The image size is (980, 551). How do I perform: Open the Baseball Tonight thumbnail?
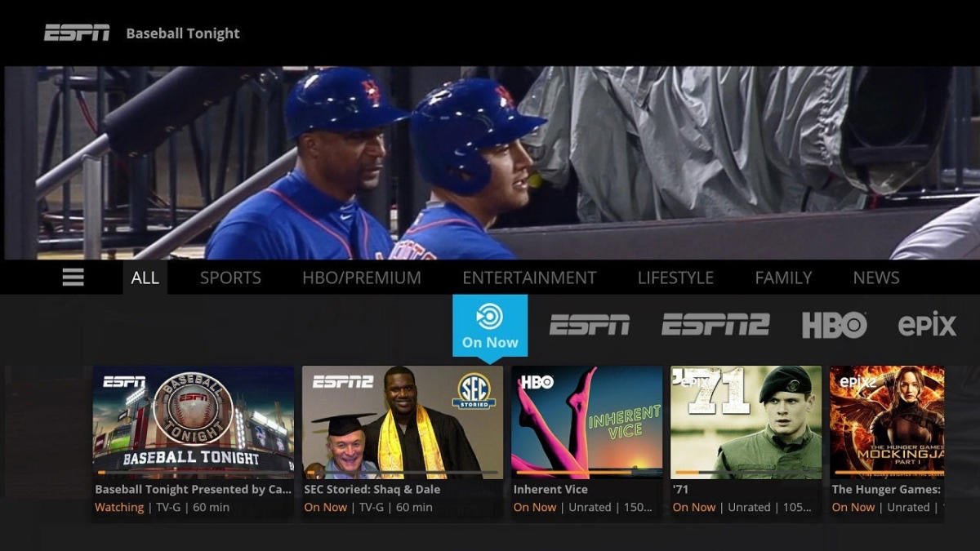coord(194,422)
